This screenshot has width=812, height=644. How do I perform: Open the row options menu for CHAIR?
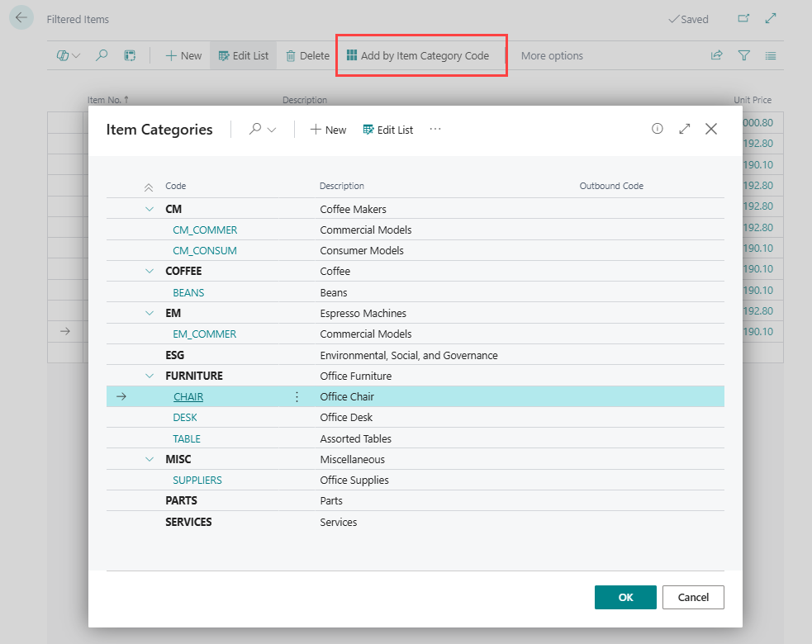coord(297,396)
